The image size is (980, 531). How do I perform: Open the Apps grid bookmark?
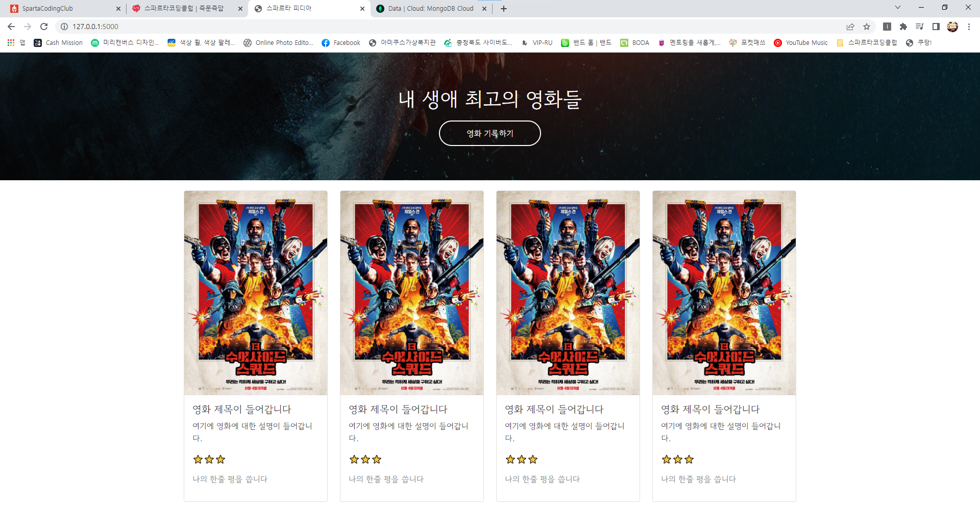[16, 43]
